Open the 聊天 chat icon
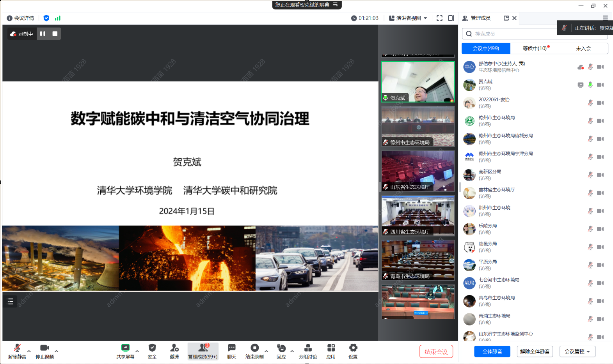Viewport: 613px width, 364px height. pos(232,348)
